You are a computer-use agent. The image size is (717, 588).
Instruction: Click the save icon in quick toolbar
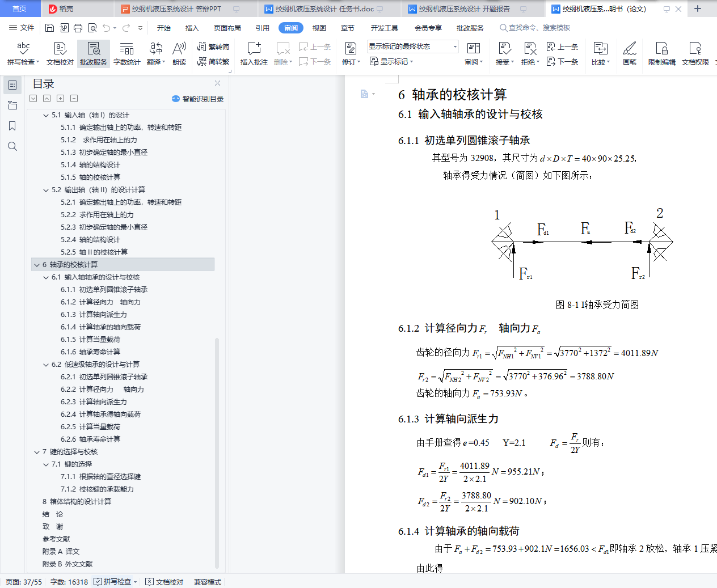(50, 28)
